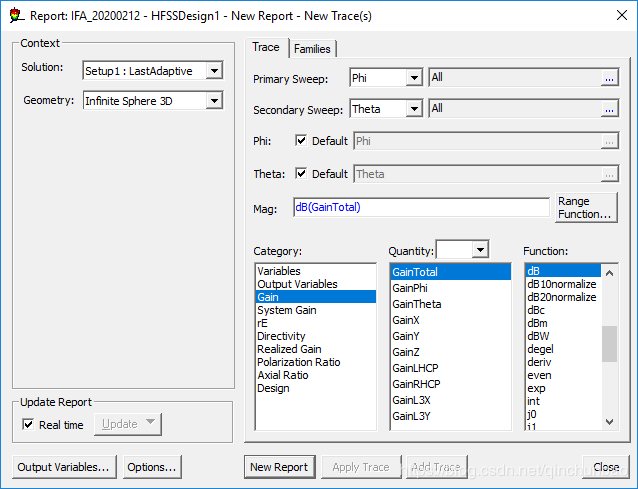The width and height of the screenshot is (638, 489).
Task: Select dBc function
Action: pos(563,310)
